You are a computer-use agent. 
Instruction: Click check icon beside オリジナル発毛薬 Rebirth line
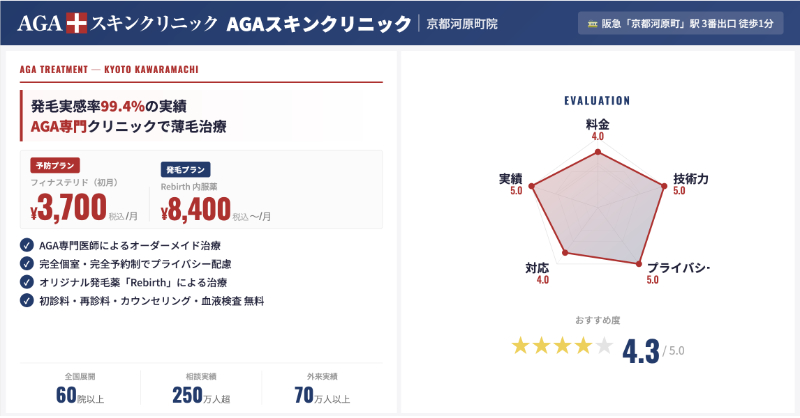(26, 282)
